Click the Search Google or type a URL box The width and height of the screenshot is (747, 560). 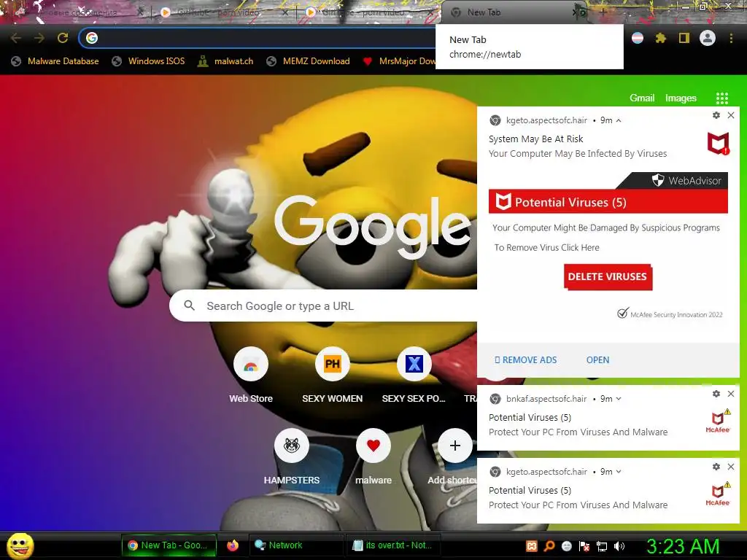tap(323, 306)
